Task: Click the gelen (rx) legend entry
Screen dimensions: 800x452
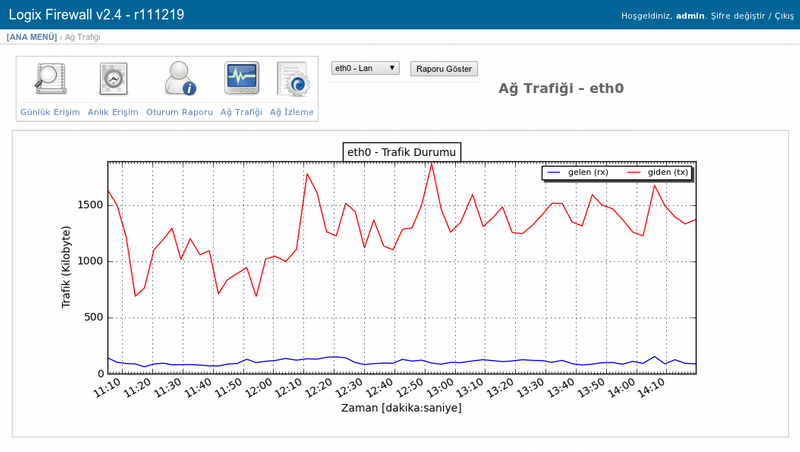Action: (x=578, y=172)
